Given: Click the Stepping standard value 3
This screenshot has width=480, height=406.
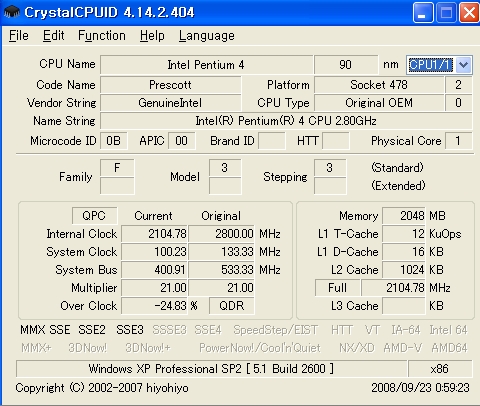Looking at the screenshot, I should [x=330, y=168].
